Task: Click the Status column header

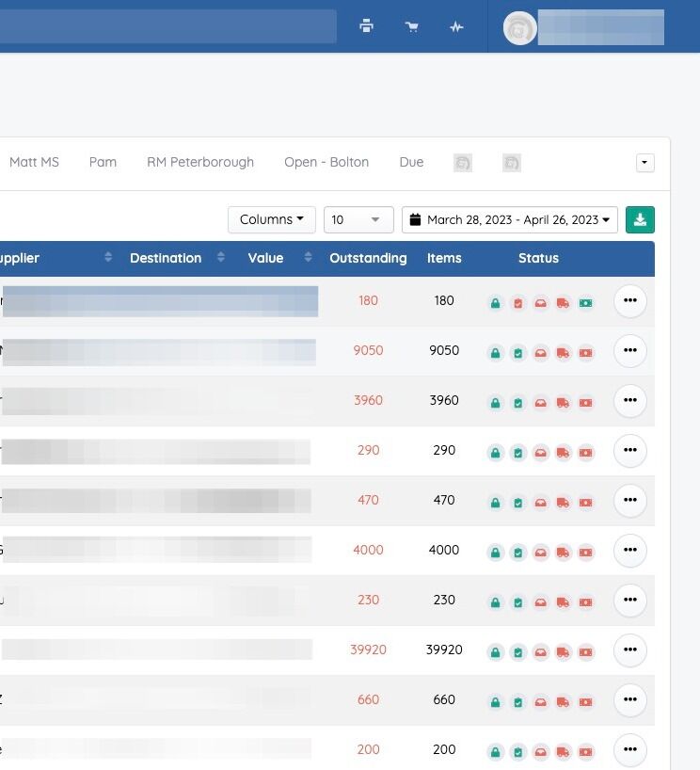Action: pos(538,258)
